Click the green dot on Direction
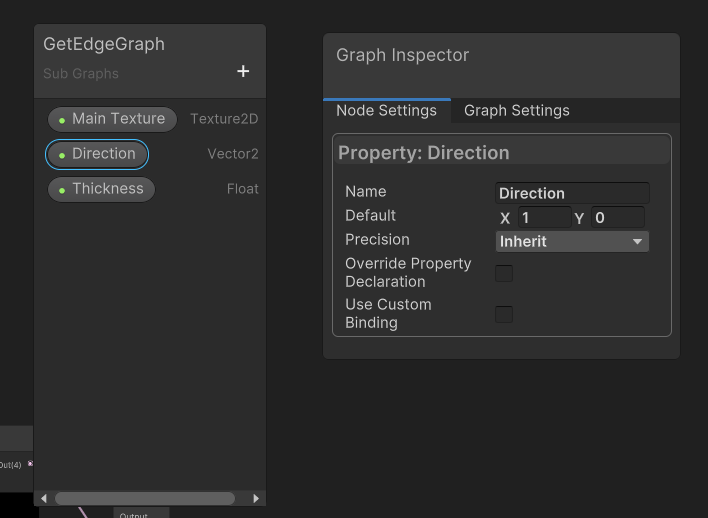 (62, 155)
